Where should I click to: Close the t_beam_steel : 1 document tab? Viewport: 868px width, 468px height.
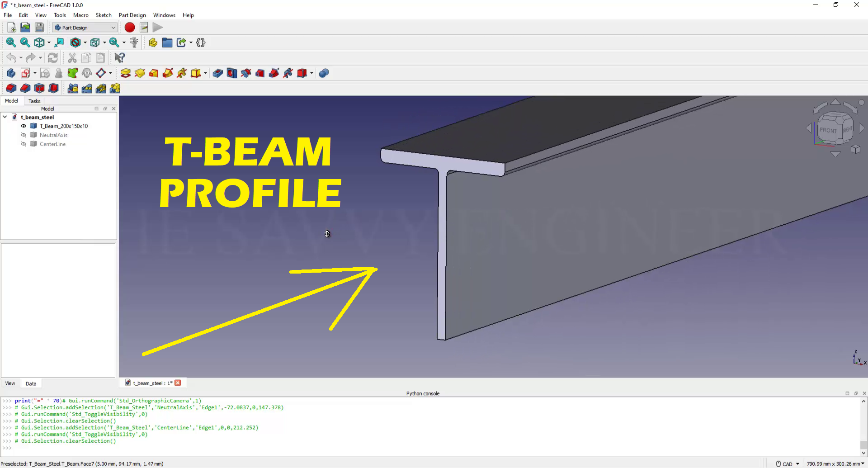[x=178, y=383]
